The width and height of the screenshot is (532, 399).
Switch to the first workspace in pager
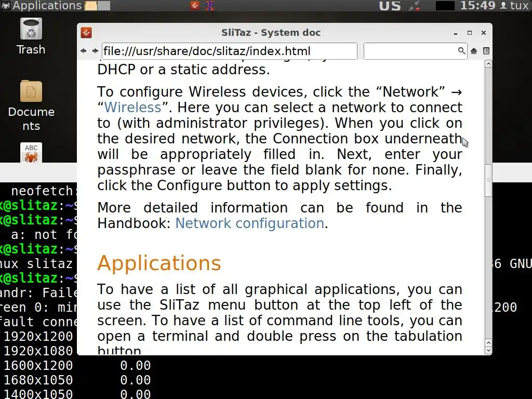(x=90, y=6)
